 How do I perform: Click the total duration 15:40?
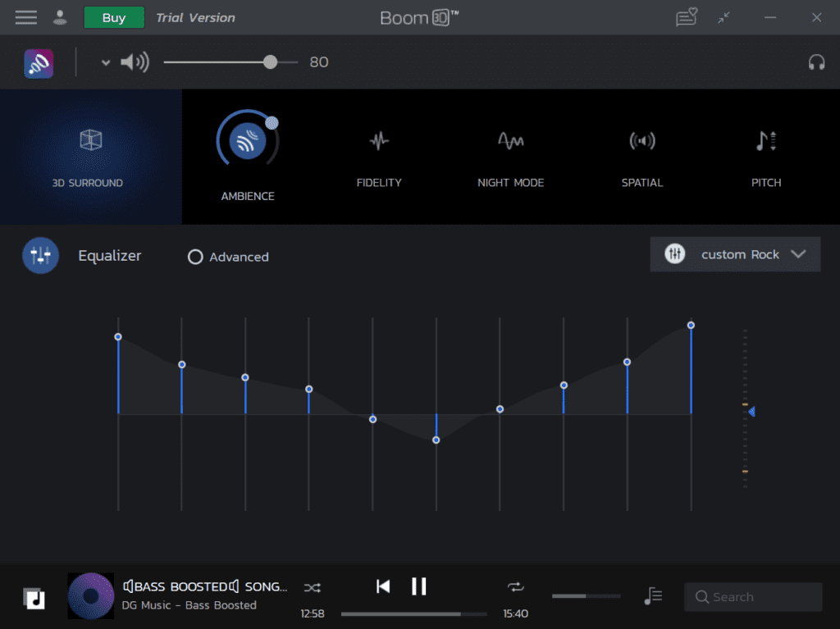click(x=515, y=613)
